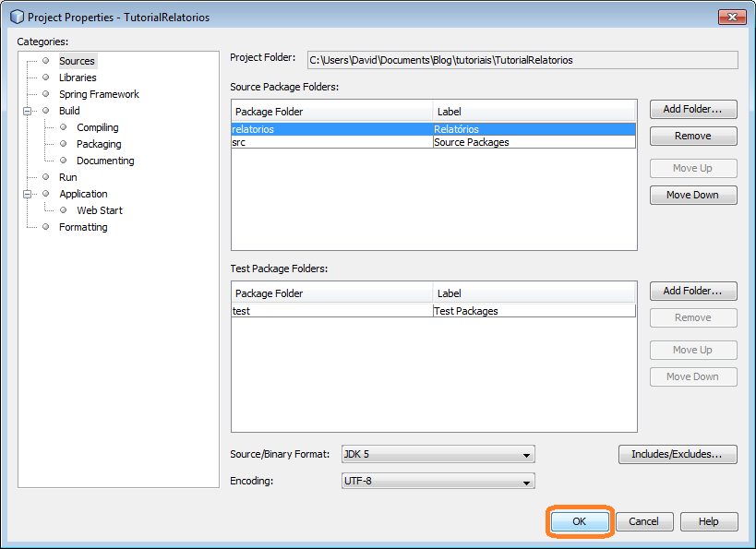Open the Encoding UTF-8 dropdown
This screenshot has width=756, height=549.
click(438, 482)
